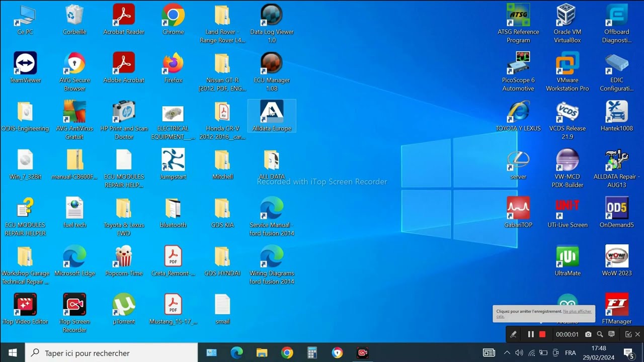Click the µTorrent desktop icon
The image size is (644, 362).
click(124, 309)
